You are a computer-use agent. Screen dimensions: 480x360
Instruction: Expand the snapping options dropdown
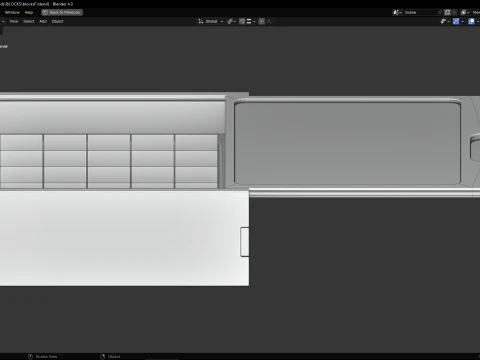pyautogui.click(x=251, y=21)
